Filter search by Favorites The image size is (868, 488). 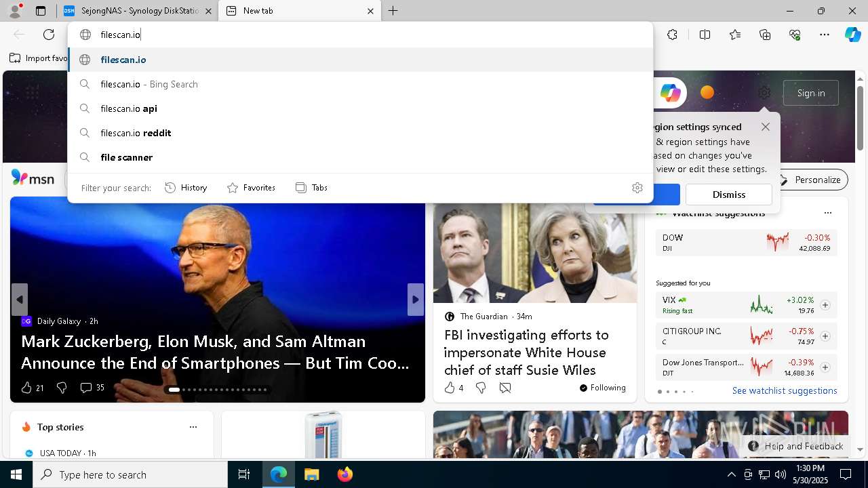coord(251,188)
